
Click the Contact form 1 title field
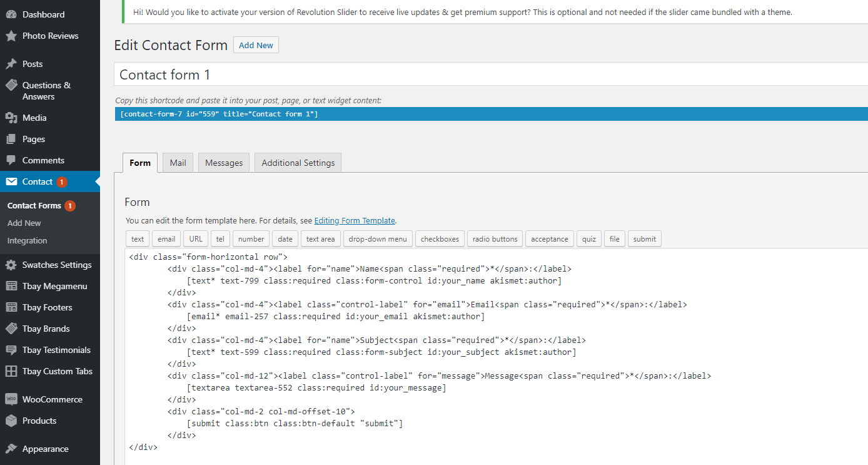pos(491,74)
